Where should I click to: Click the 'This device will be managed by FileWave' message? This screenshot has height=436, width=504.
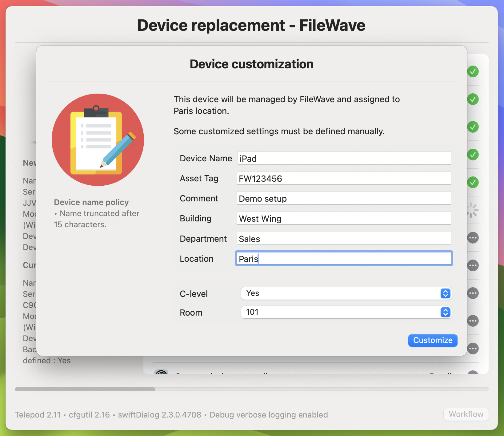(287, 105)
